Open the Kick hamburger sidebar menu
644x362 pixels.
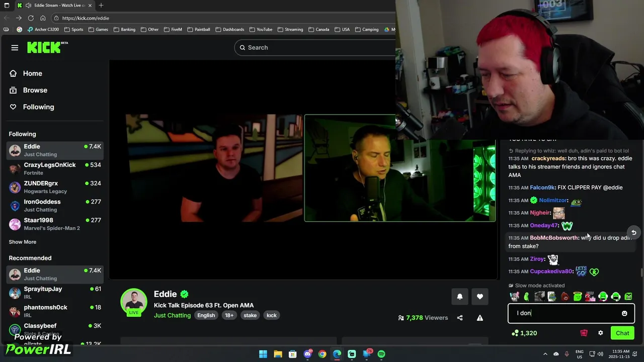(x=15, y=48)
